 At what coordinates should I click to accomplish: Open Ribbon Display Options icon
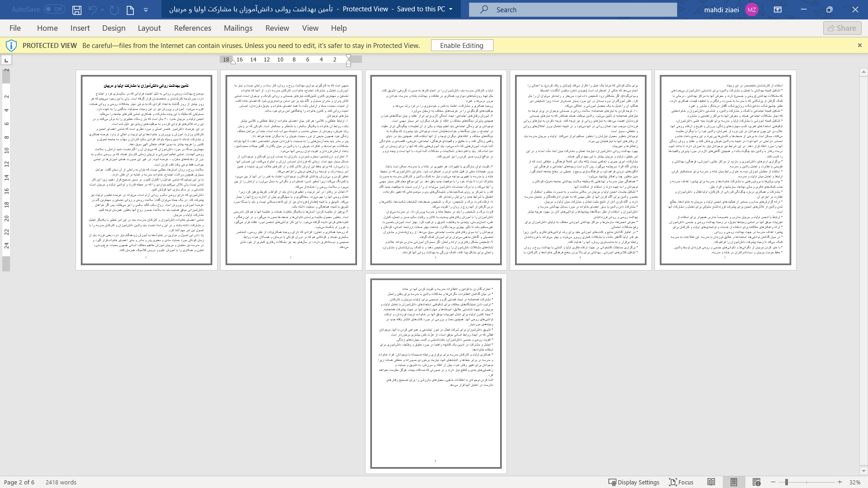tap(778, 9)
